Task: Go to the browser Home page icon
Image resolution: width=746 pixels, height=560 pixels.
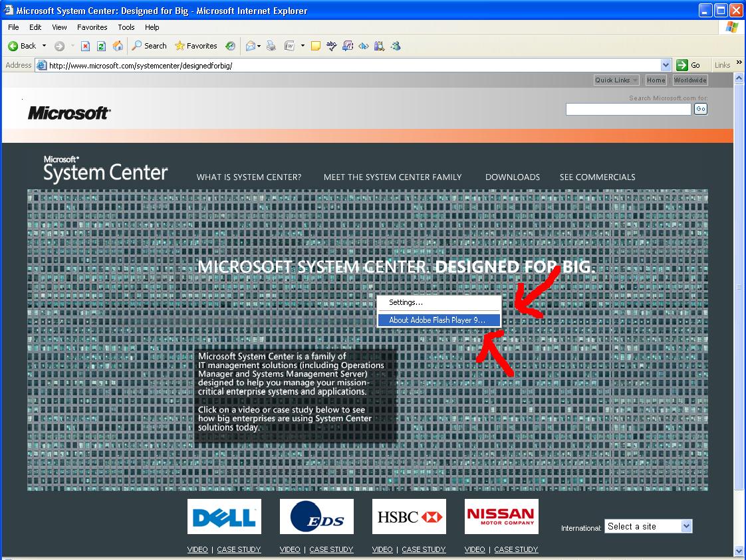Action: pyautogui.click(x=118, y=46)
